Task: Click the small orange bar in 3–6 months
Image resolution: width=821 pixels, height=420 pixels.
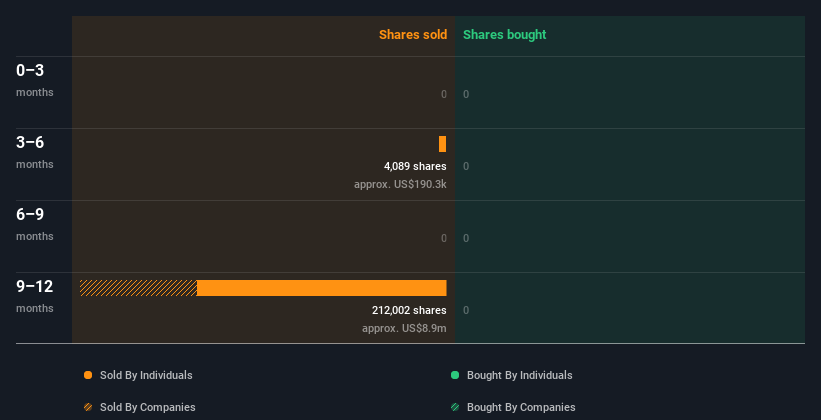Action: click(442, 144)
